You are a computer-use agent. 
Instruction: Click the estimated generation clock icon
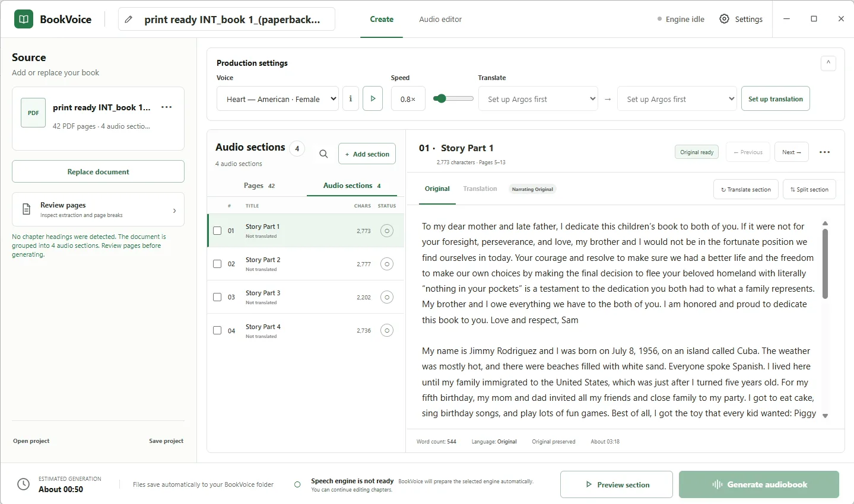click(x=23, y=484)
